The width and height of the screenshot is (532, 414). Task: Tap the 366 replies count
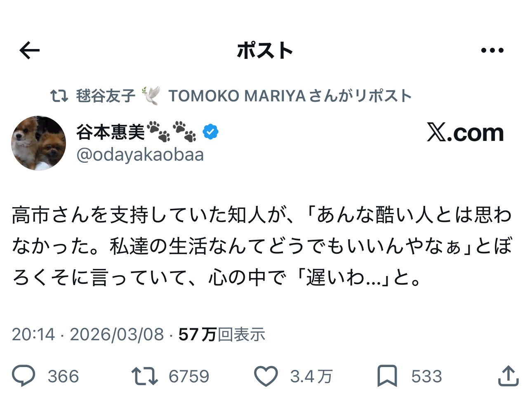(x=63, y=377)
